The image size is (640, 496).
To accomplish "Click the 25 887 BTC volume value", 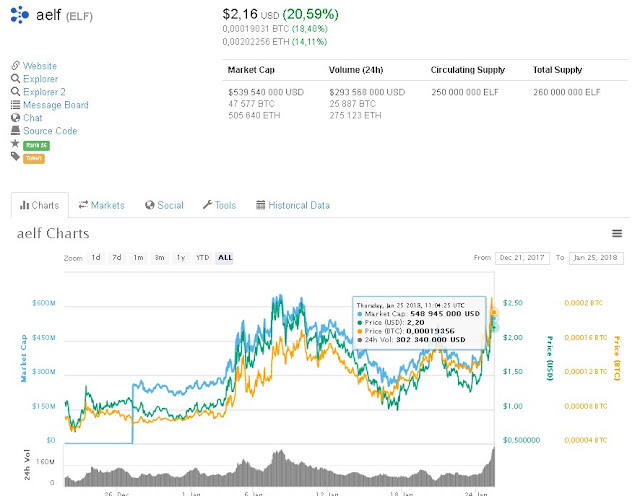I will coord(353,104).
